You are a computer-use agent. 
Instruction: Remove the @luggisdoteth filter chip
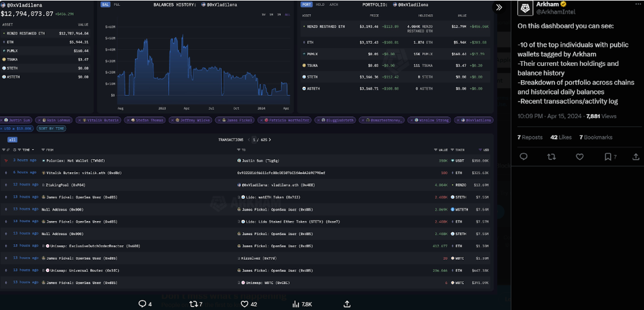319,120
